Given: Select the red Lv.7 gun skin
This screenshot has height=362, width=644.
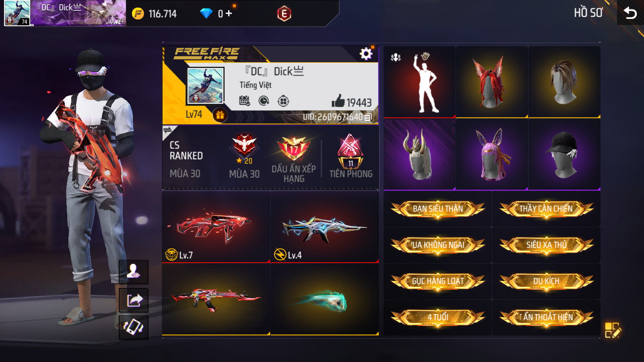Looking at the screenshot, I should 216,227.
